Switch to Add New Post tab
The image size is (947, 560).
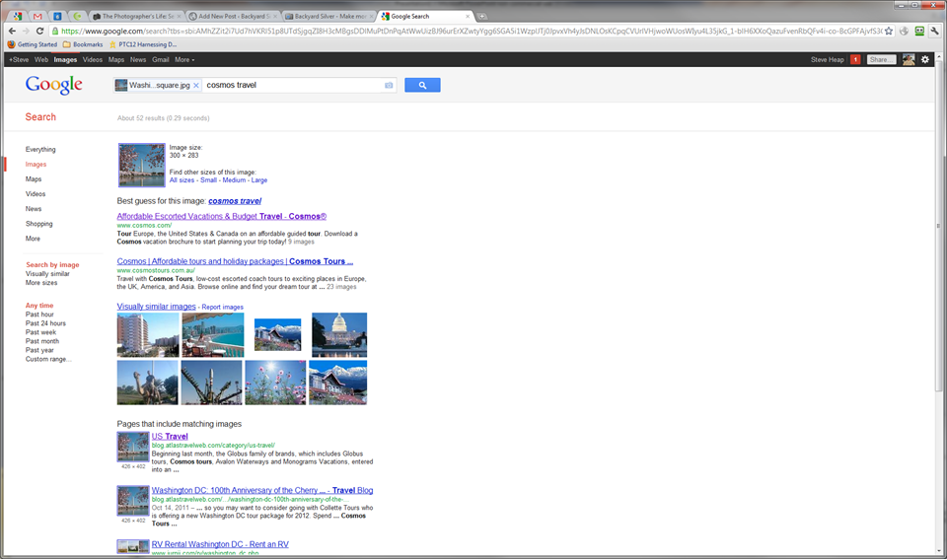[x=233, y=17]
